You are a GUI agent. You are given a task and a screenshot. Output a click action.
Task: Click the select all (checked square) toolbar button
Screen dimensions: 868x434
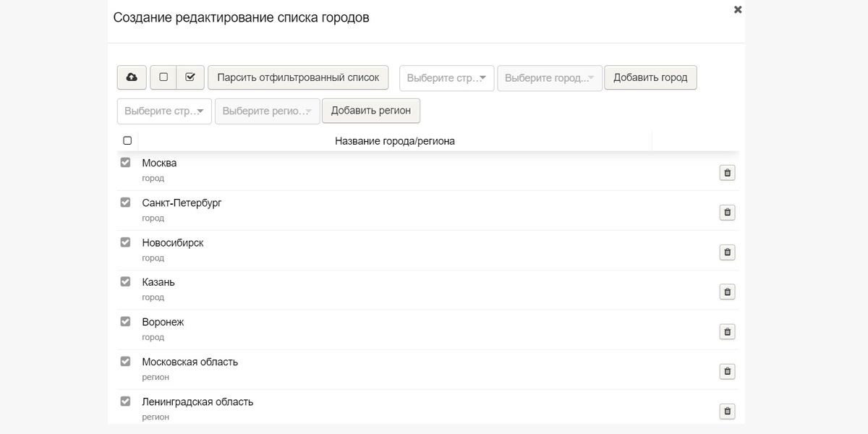pos(190,77)
